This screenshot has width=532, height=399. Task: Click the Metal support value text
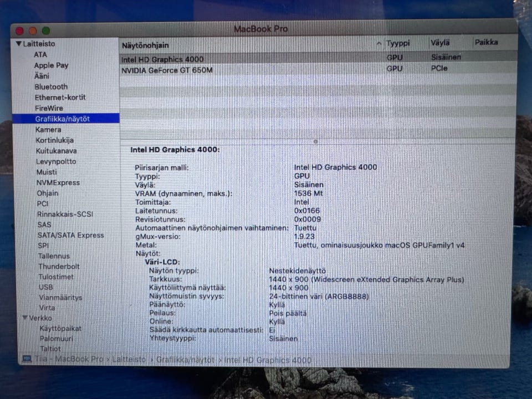379,245
